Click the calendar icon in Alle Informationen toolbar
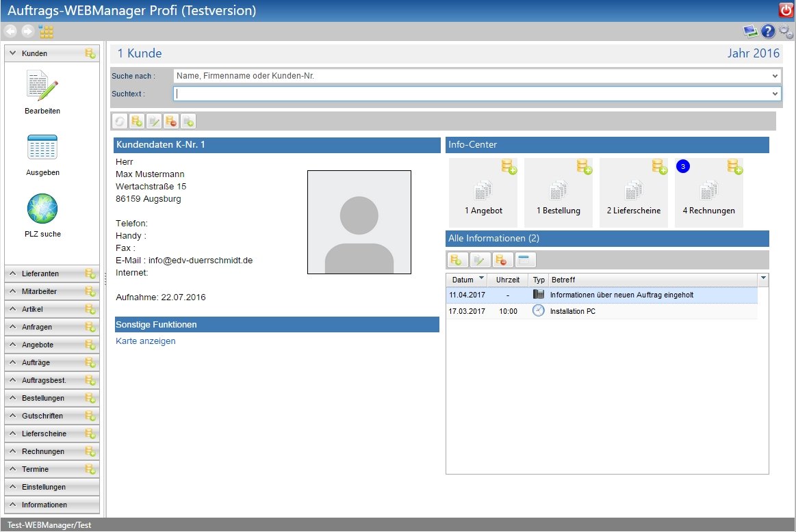The height and width of the screenshot is (532, 796). [526, 260]
